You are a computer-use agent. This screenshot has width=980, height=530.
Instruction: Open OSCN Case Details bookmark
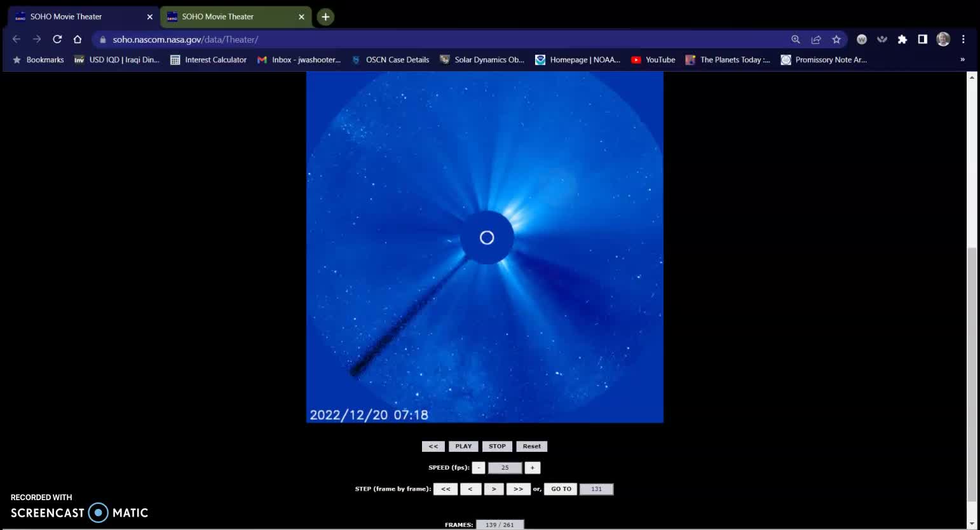click(x=390, y=60)
